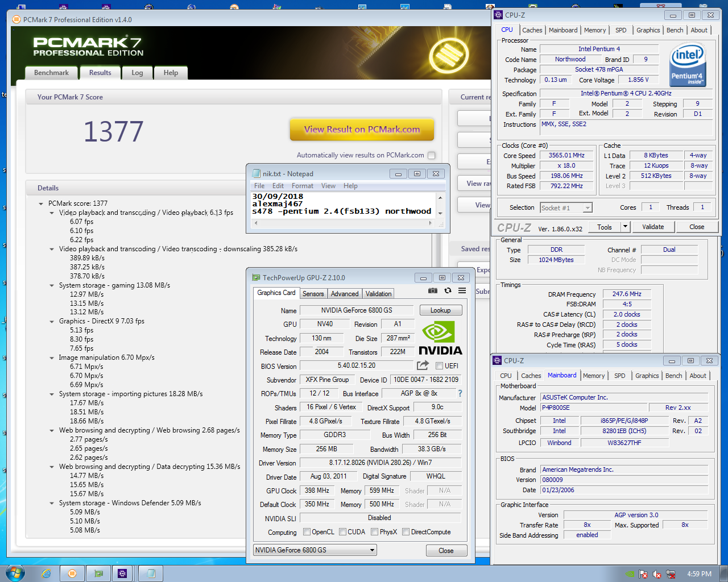Switch to Notepad via taskbar button
Viewport: 728px width, 582px height.
(x=151, y=573)
